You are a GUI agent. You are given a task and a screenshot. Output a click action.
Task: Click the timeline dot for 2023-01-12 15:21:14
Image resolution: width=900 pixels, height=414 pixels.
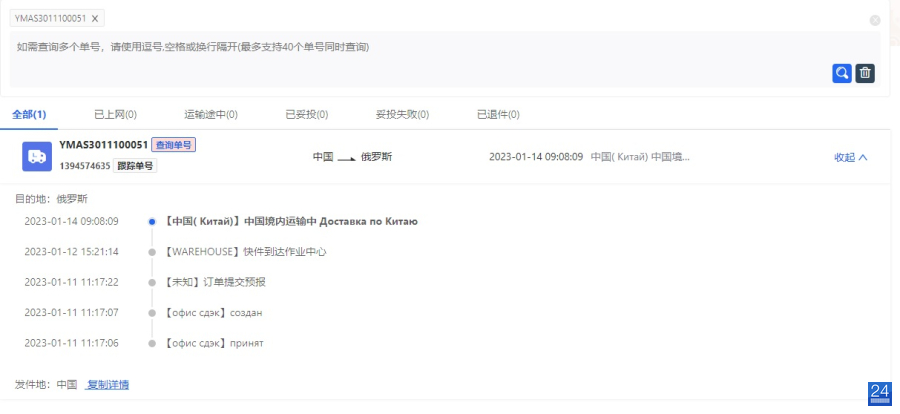click(x=152, y=252)
